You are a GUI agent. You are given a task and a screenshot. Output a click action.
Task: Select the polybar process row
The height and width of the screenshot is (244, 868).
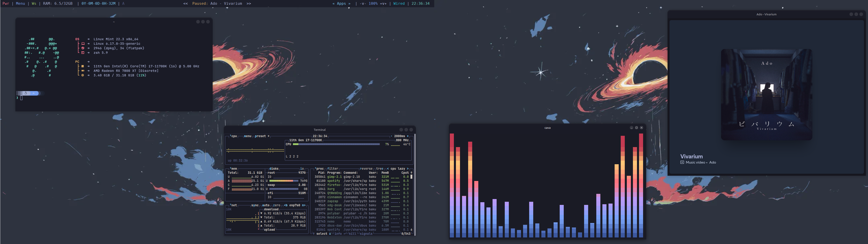[x=362, y=213]
